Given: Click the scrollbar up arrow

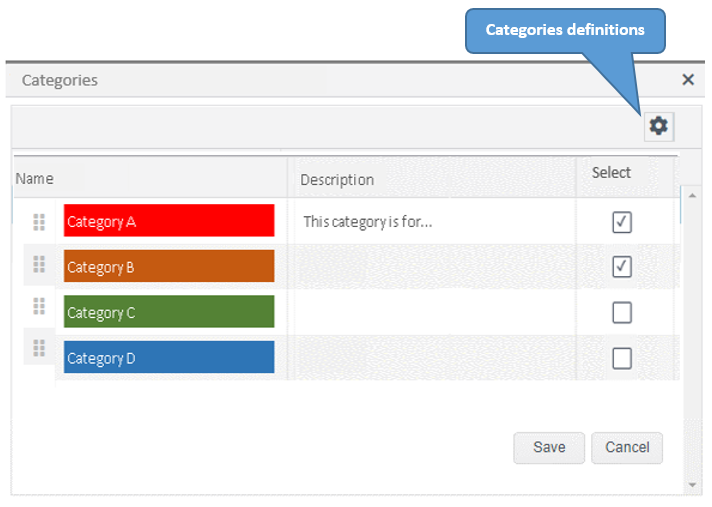Looking at the screenshot, I should pos(692,196).
